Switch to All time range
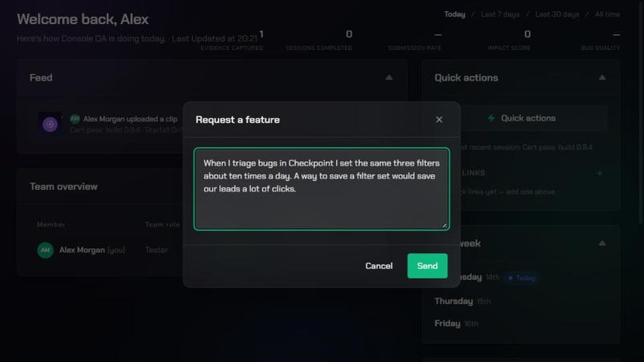This screenshot has width=644, height=362. (x=607, y=14)
